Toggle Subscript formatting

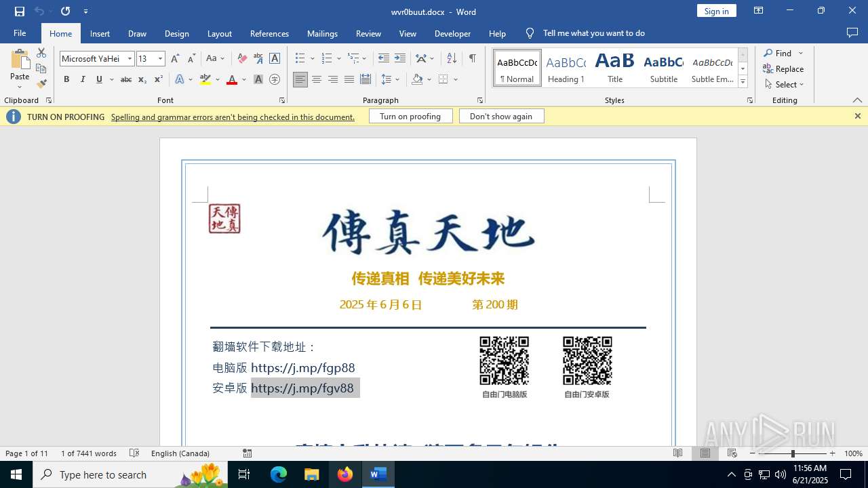point(142,79)
